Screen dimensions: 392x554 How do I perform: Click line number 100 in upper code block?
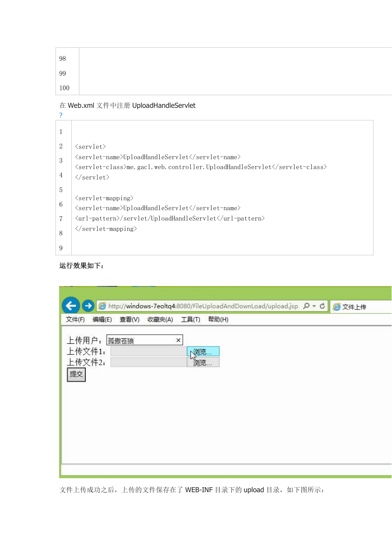click(x=65, y=88)
